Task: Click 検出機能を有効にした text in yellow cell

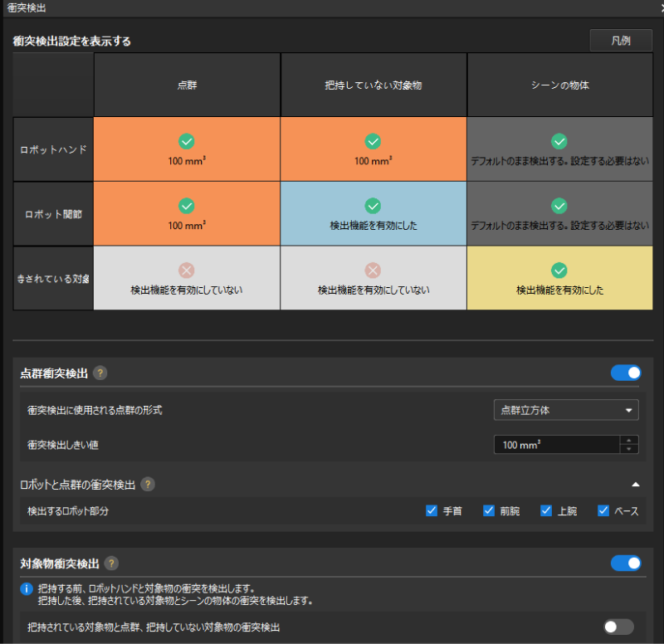Action: click(x=559, y=290)
